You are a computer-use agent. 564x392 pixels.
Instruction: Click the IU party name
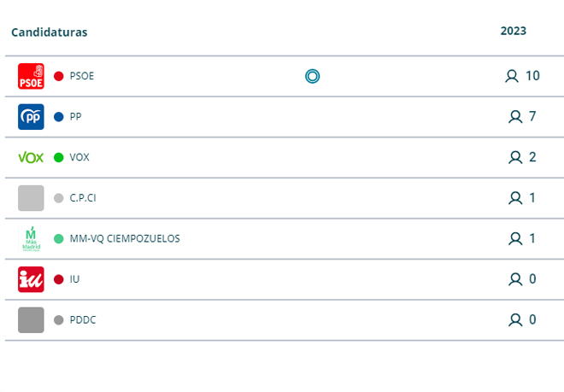pyautogui.click(x=74, y=279)
